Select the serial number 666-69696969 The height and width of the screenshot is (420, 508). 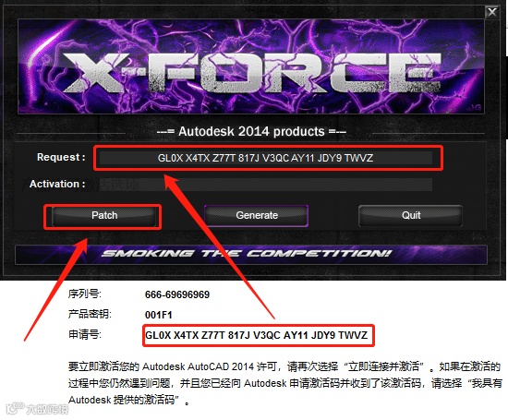click(x=177, y=294)
